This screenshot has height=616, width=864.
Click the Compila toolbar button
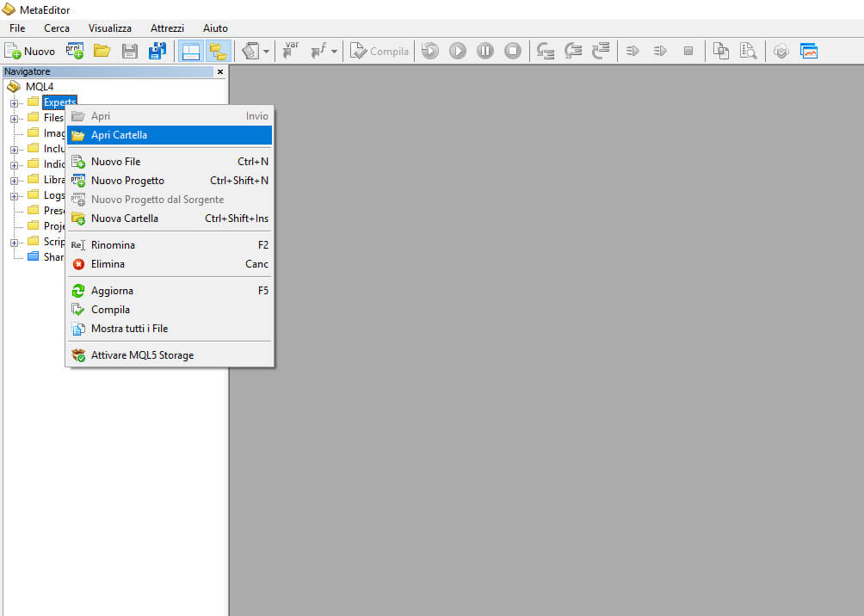coord(380,52)
